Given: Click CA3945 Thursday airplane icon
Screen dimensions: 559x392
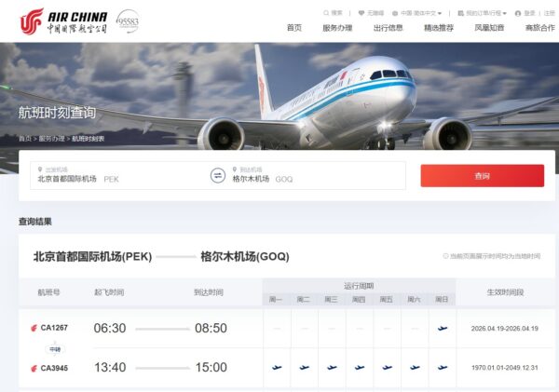Looking at the screenshot, I should click(x=360, y=368).
